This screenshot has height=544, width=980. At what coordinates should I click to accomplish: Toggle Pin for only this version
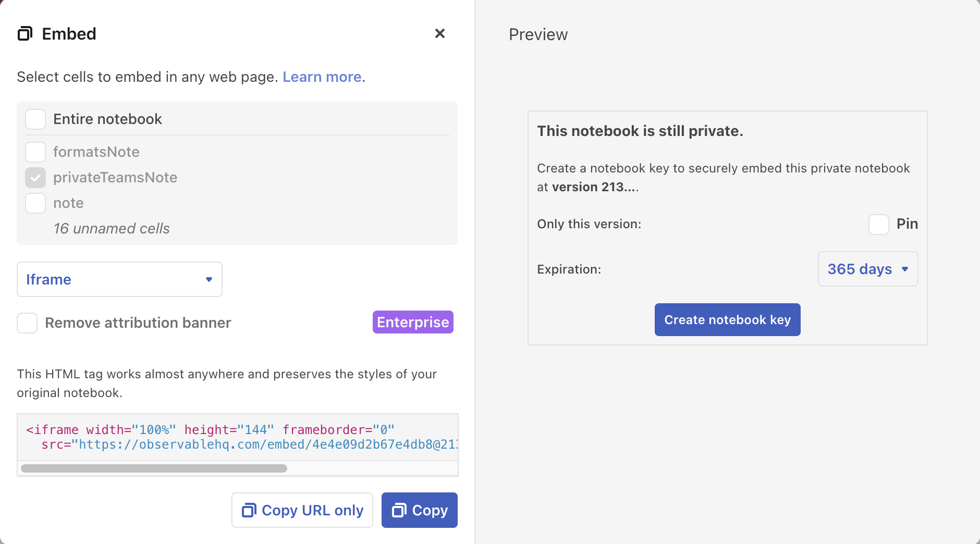click(x=879, y=224)
